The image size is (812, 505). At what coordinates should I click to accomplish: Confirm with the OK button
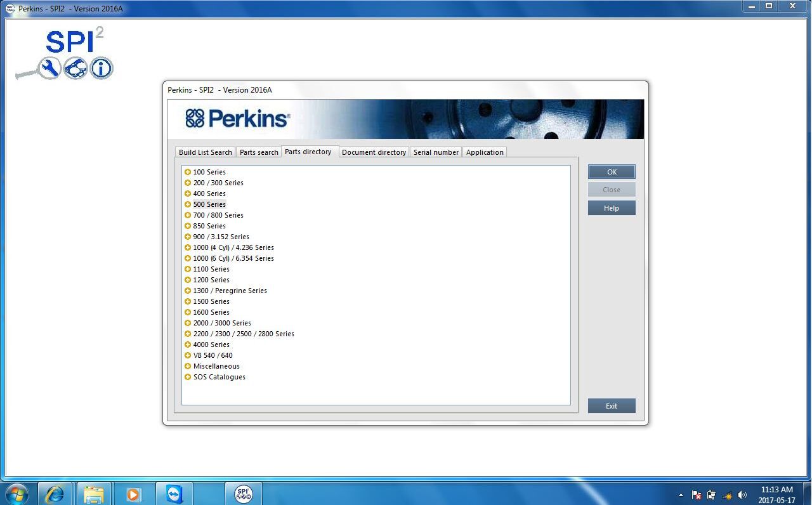pyautogui.click(x=612, y=172)
